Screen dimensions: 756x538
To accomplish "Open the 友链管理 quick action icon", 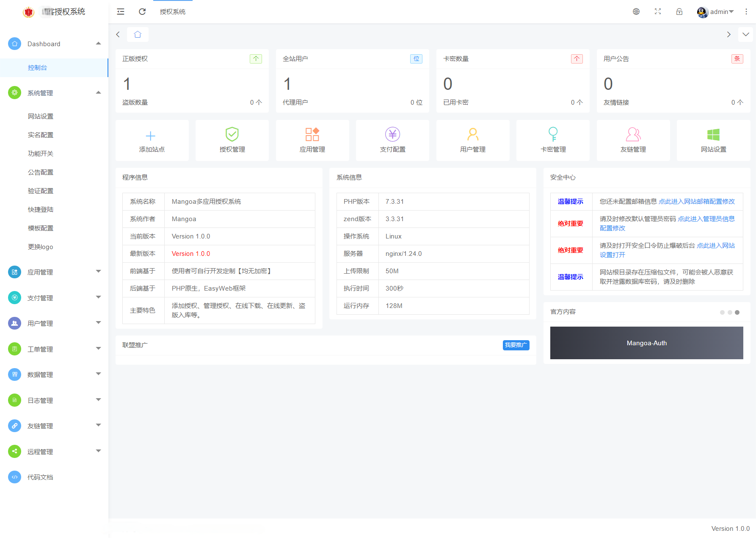I will click(633, 135).
